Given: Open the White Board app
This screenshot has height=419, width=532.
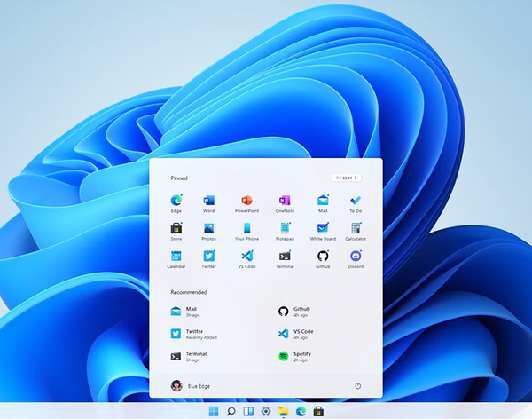Looking at the screenshot, I should pyautogui.click(x=323, y=232).
